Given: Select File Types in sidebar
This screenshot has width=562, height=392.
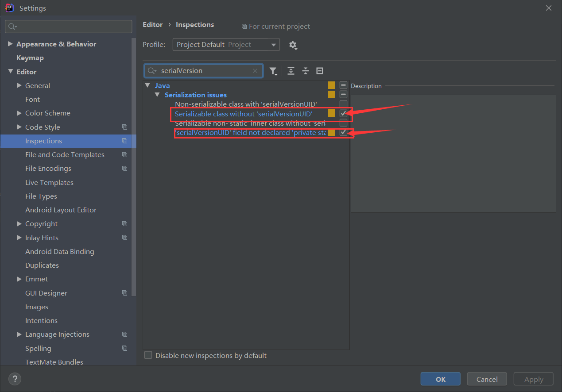Looking at the screenshot, I should pos(41,196).
